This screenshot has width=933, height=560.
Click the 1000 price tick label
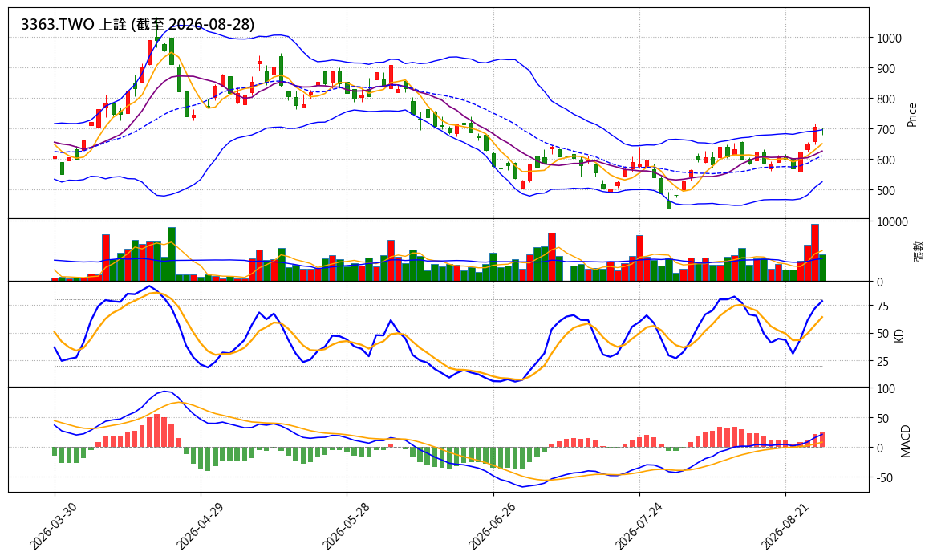pos(889,38)
